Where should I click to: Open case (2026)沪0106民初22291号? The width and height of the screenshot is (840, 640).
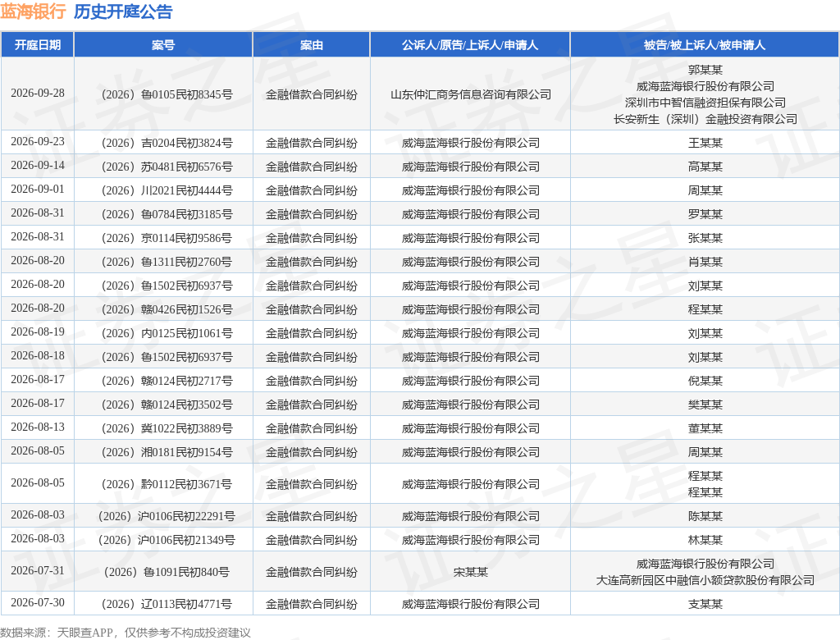tap(167, 516)
